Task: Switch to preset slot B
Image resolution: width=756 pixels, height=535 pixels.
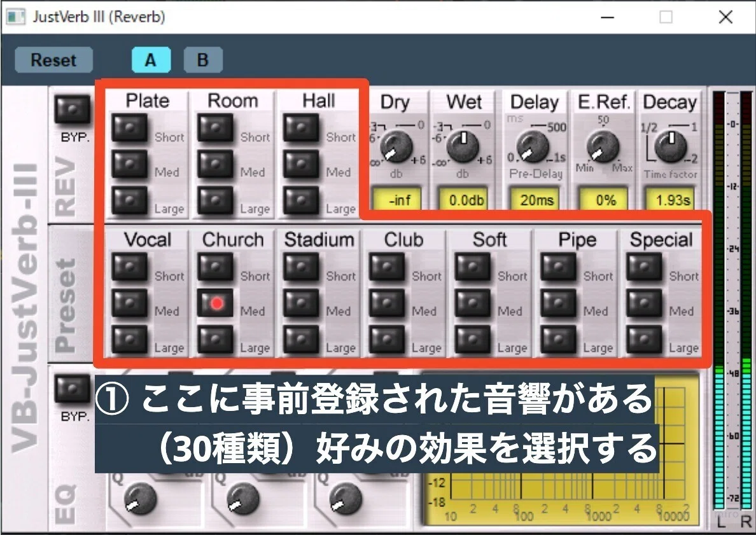Action: [203, 60]
